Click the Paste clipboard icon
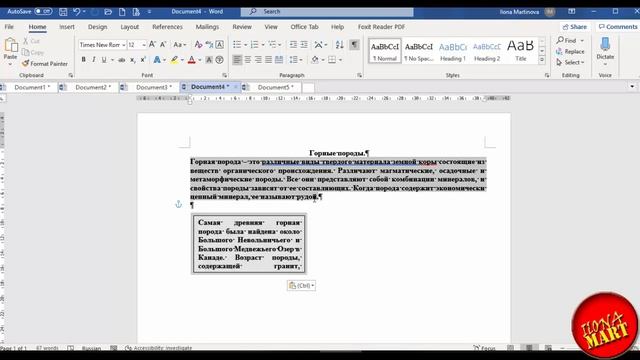 tap(11, 45)
